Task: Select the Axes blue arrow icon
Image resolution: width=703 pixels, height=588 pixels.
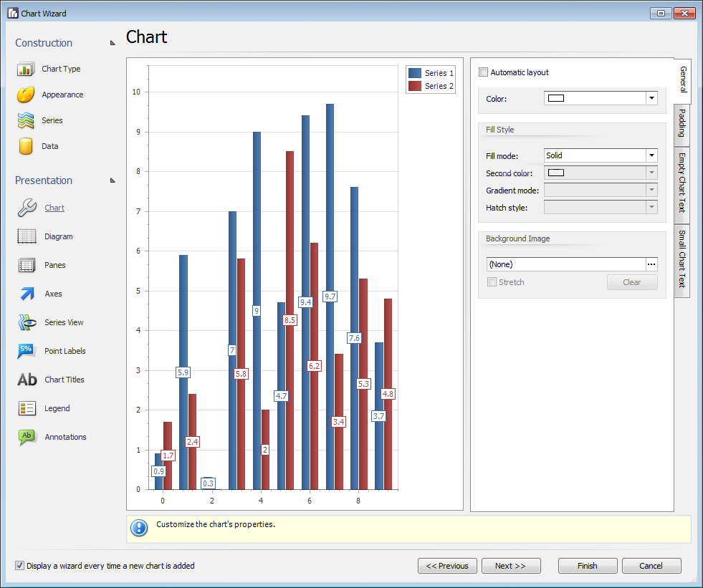Action: pyautogui.click(x=27, y=294)
